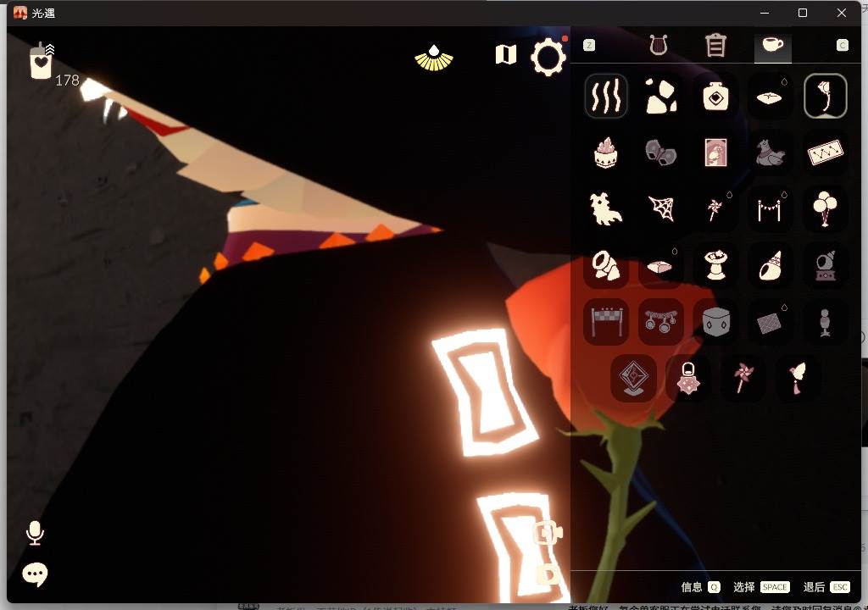The width and height of the screenshot is (868, 610).
Task: Choose the hanging ornaments garland prop
Action: pos(660,322)
